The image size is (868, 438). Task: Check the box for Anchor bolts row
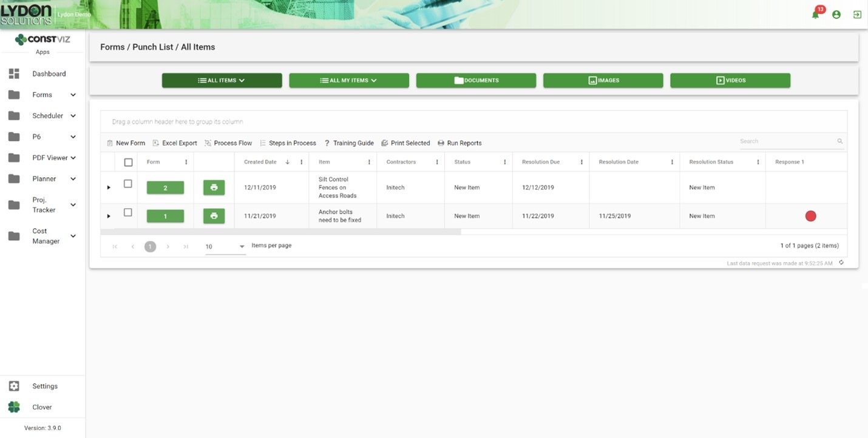pos(128,212)
